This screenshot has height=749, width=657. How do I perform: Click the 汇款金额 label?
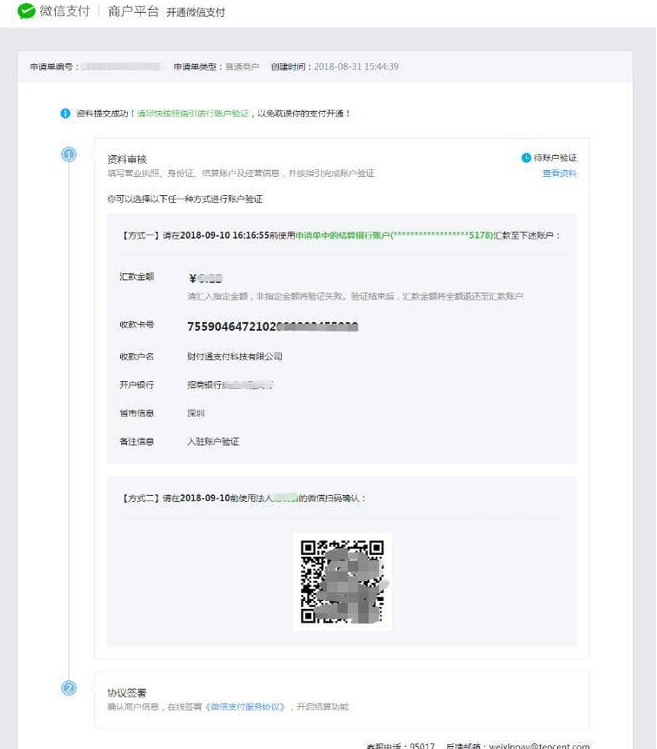tap(137, 277)
